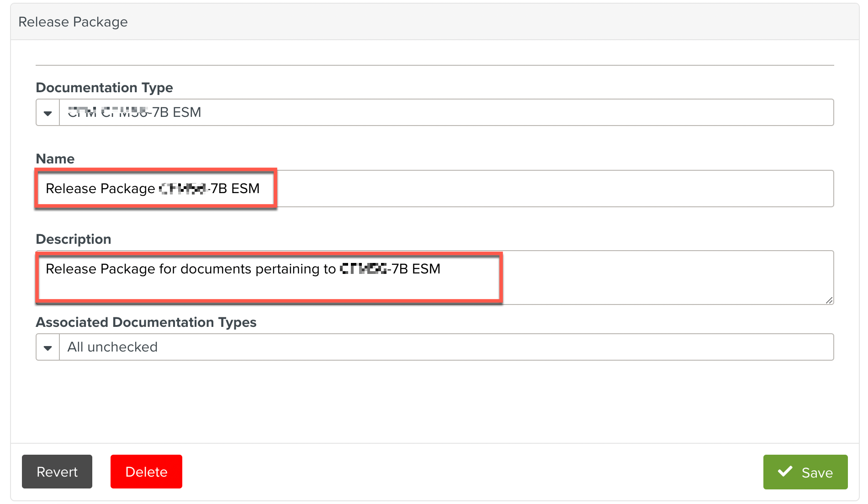Click the 'All unchecked' selection text
Viewport: 868px width, 504px height.
click(112, 347)
